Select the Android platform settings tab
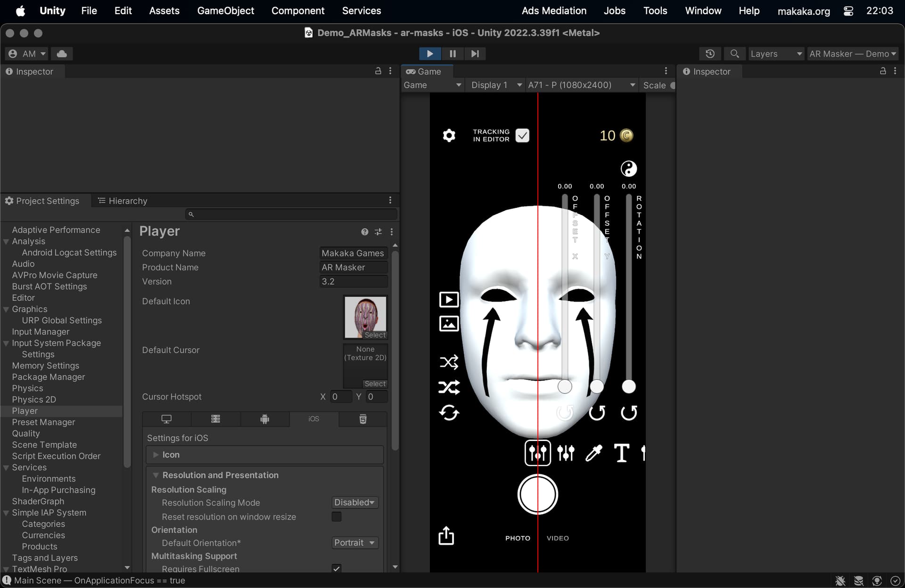The height and width of the screenshot is (588, 905). pyautogui.click(x=264, y=419)
